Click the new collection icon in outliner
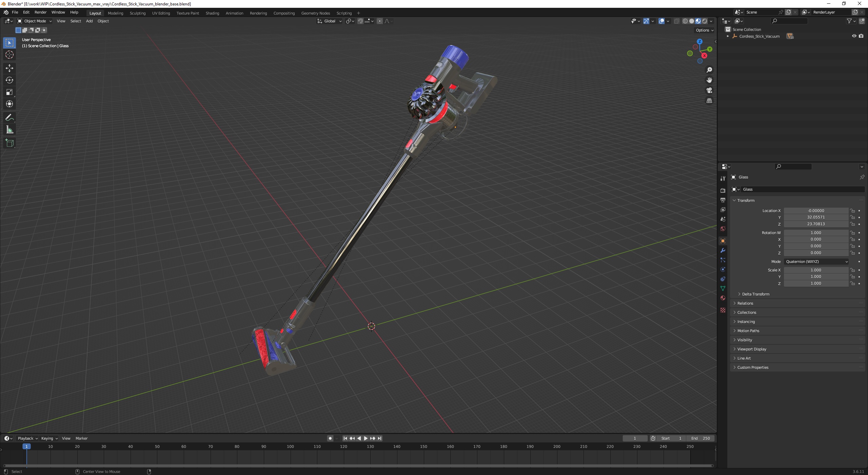This screenshot has width=868, height=475. point(862,21)
